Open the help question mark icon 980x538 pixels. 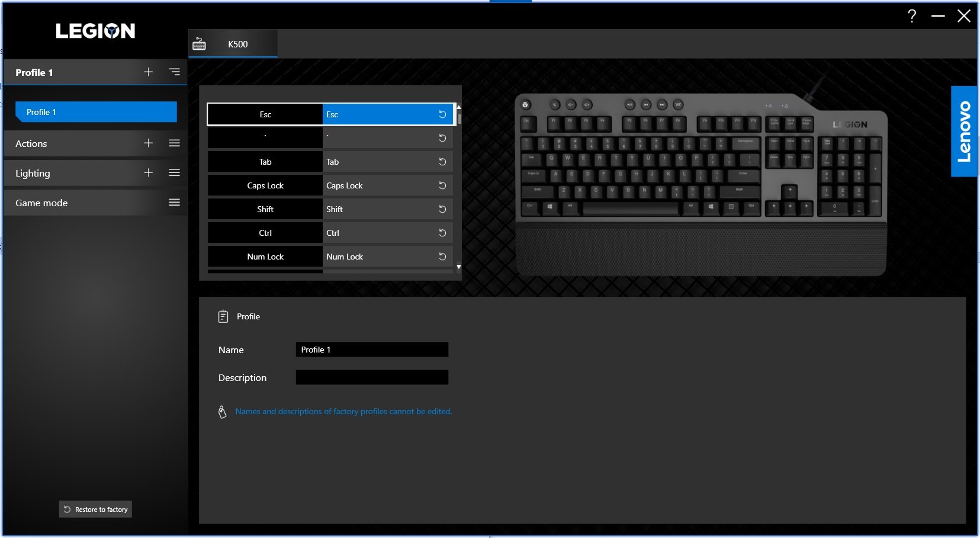point(912,16)
